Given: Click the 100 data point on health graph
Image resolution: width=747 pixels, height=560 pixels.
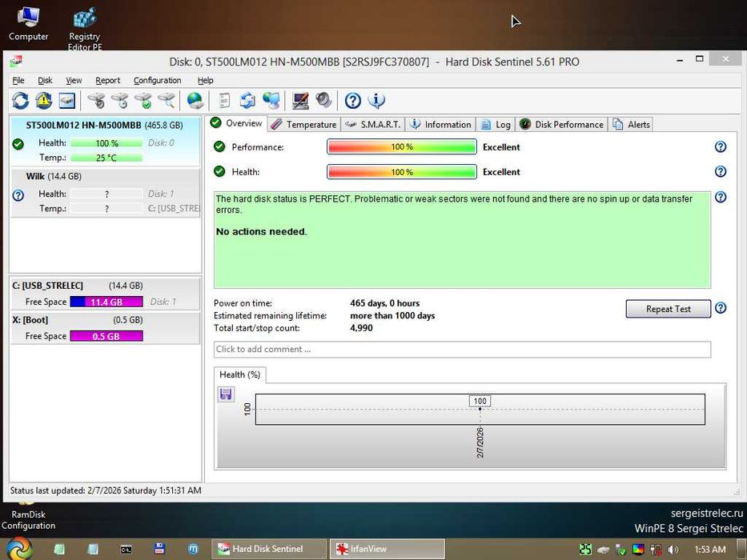Looking at the screenshot, I should tap(480, 409).
